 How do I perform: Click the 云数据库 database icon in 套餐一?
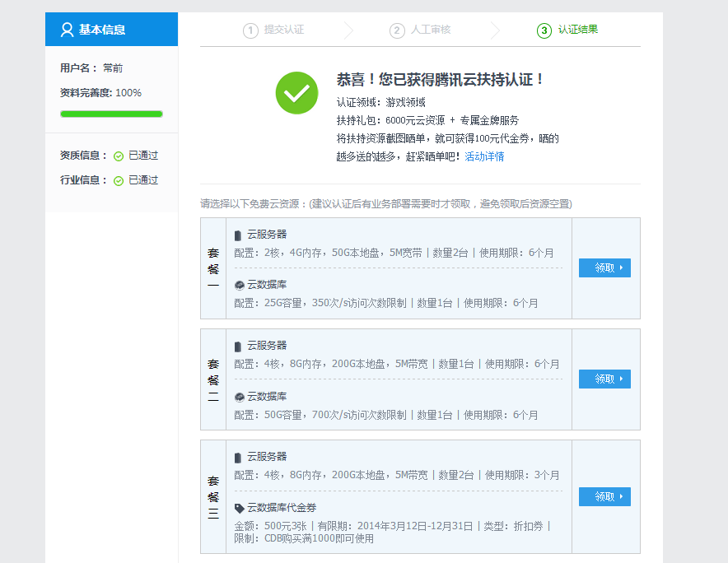pos(239,285)
